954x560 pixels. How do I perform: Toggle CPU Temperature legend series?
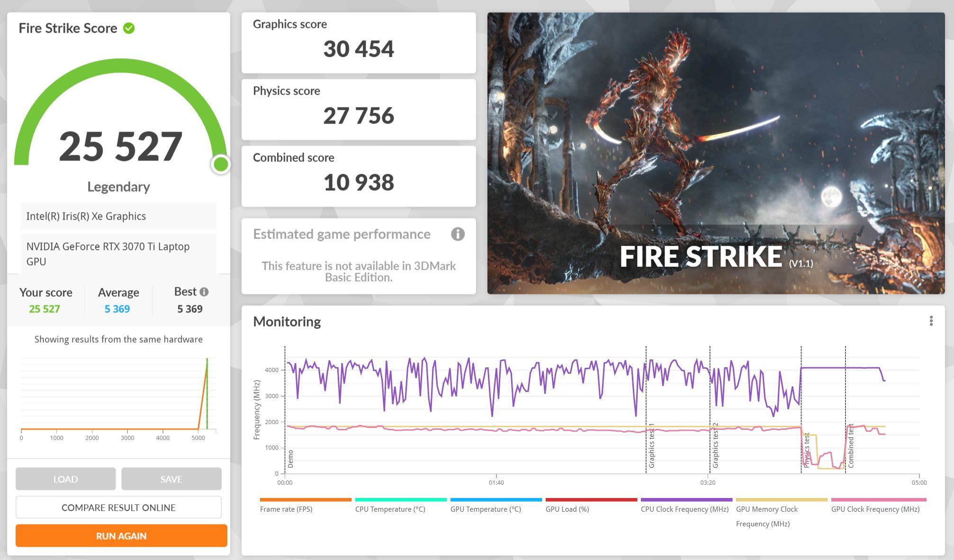coord(390,509)
